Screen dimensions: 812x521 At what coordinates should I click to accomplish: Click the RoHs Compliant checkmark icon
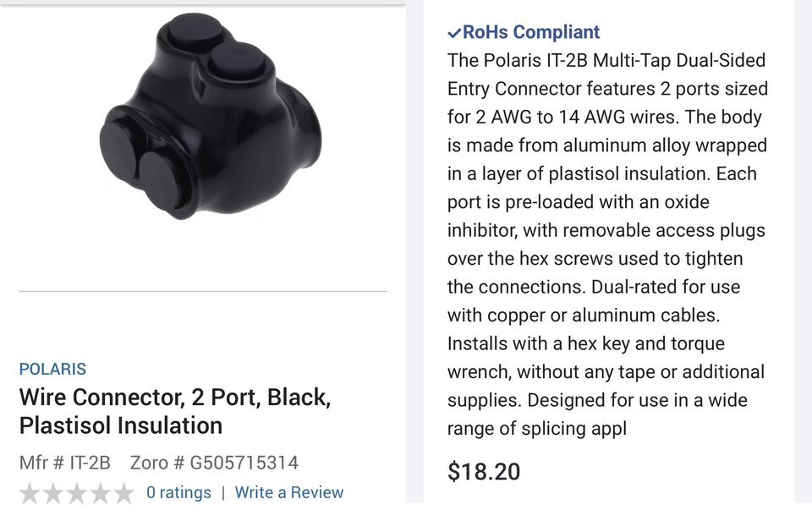click(453, 33)
